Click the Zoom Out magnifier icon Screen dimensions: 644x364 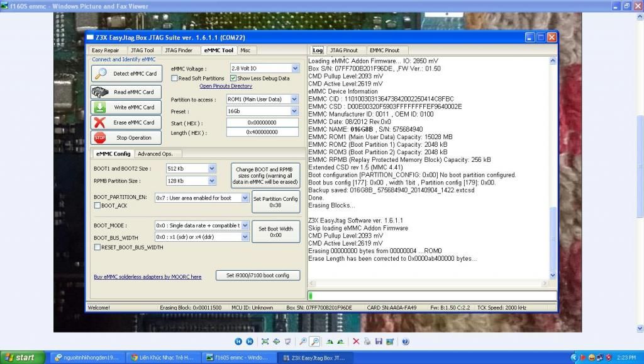tap(314, 341)
